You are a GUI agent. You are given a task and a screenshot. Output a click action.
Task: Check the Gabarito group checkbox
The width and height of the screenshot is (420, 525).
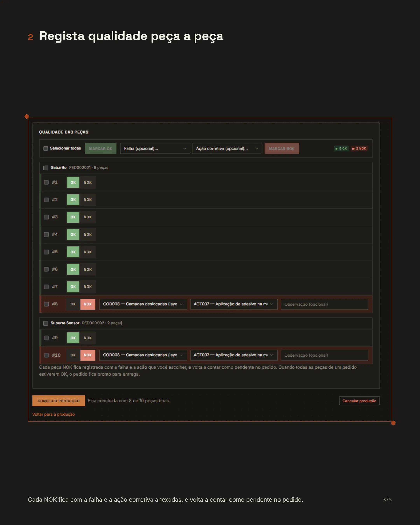[45, 168]
